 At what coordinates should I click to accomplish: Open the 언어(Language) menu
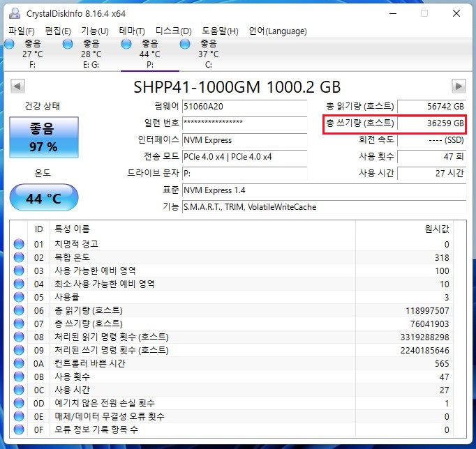pyautogui.click(x=278, y=31)
